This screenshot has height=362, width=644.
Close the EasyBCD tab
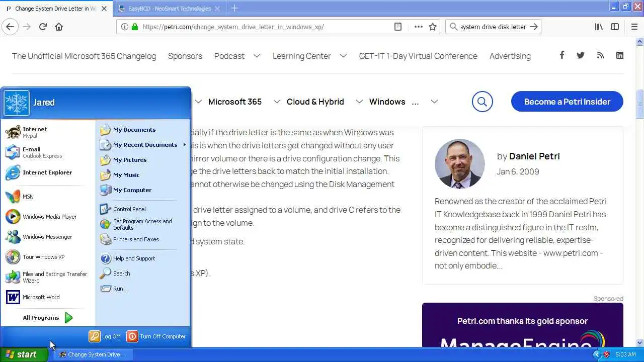[218, 9]
